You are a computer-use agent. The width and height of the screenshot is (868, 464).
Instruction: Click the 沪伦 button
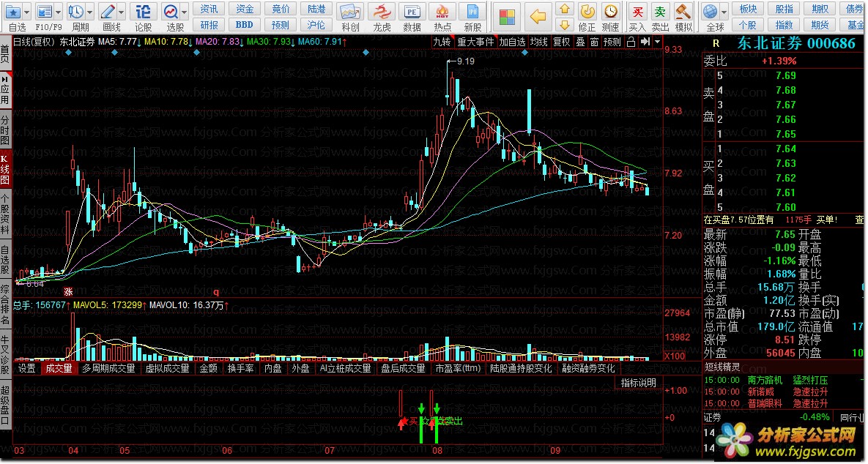(x=316, y=25)
